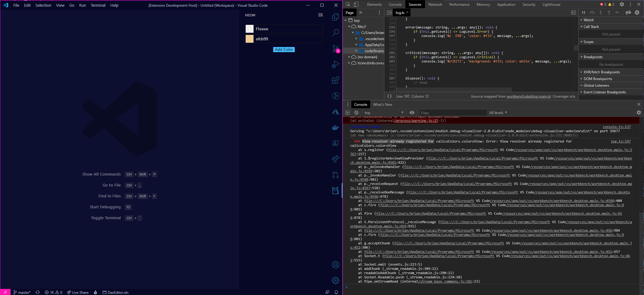Viewport: 644px width, 295px height.
Task: Click the efcb99 color swatch
Action: click(250, 39)
